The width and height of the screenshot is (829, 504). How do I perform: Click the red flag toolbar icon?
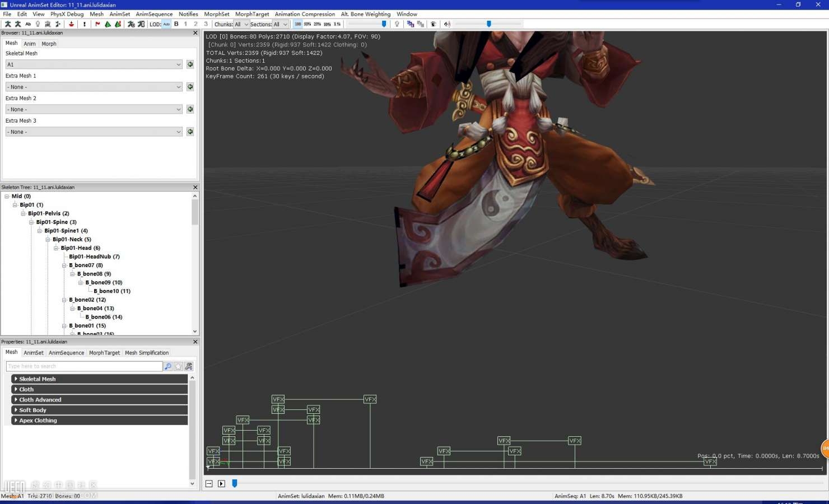[97, 24]
